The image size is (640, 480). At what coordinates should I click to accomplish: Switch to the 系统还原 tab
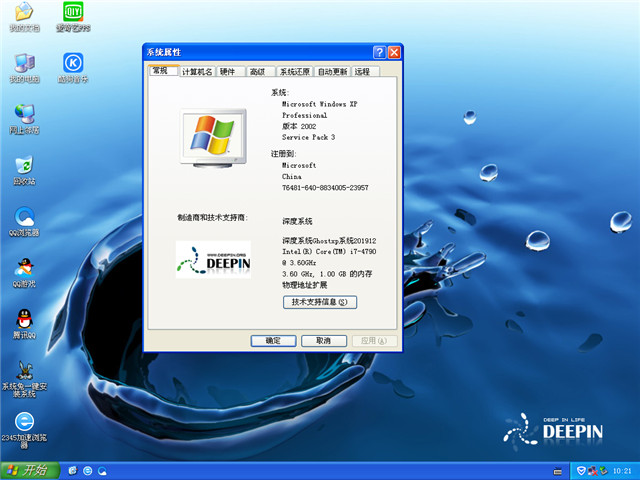(294, 72)
